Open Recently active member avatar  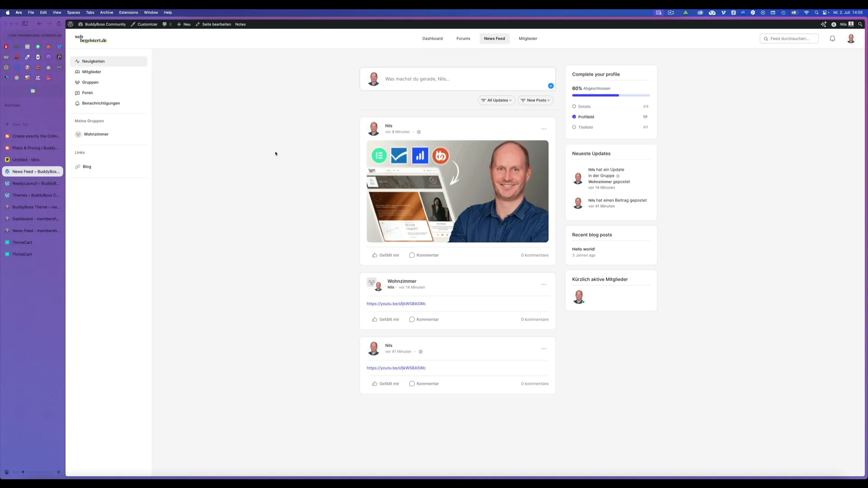[579, 297]
